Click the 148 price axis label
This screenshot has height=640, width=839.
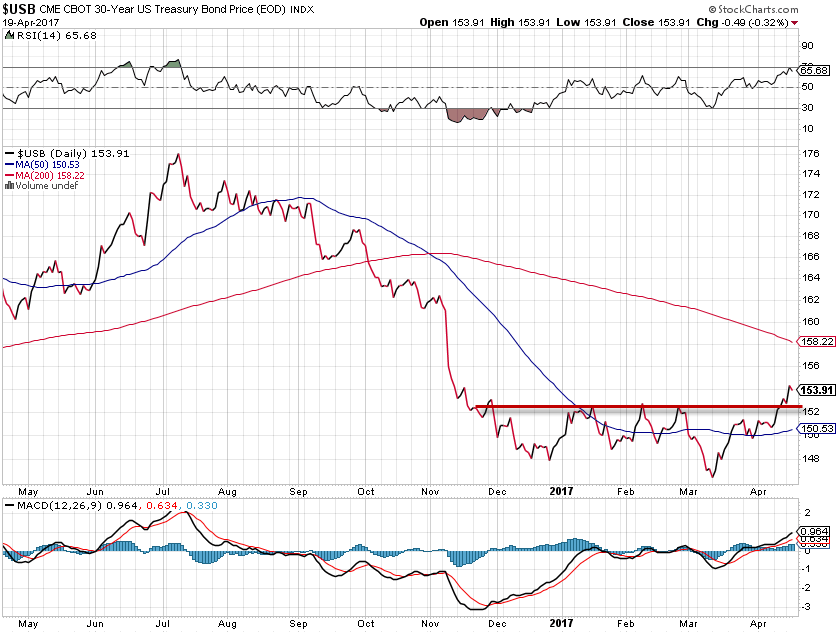(x=811, y=459)
